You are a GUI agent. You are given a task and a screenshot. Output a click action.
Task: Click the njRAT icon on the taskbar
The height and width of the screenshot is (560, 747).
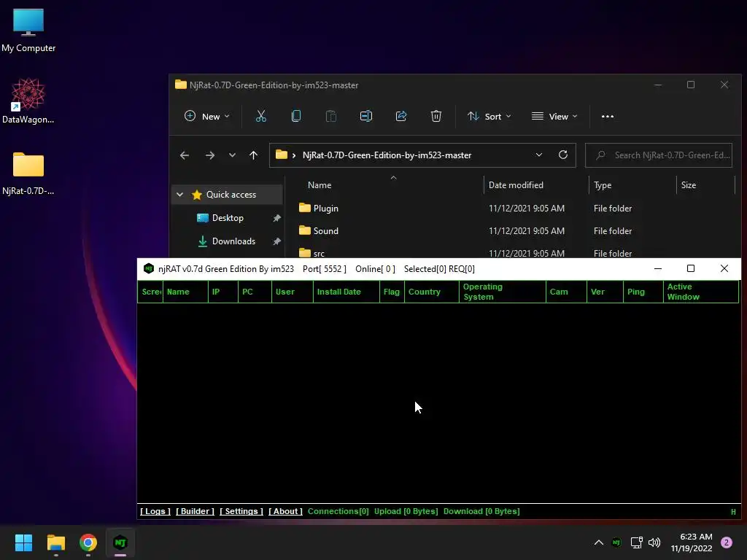pos(120,542)
